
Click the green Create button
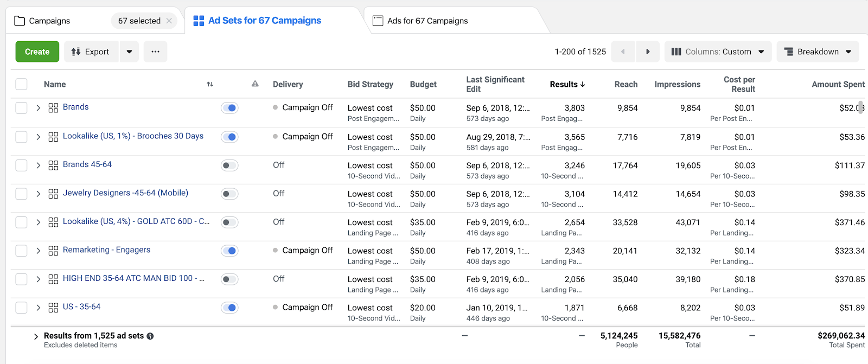[37, 52]
